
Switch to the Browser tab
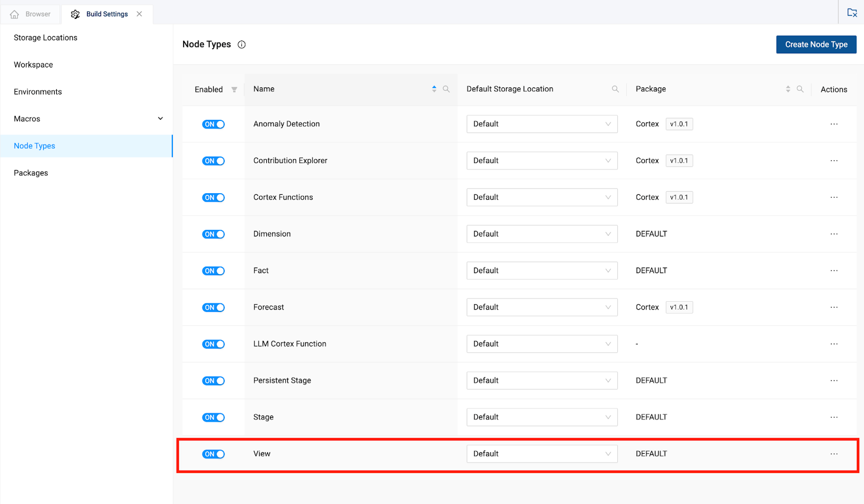[31, 14]
